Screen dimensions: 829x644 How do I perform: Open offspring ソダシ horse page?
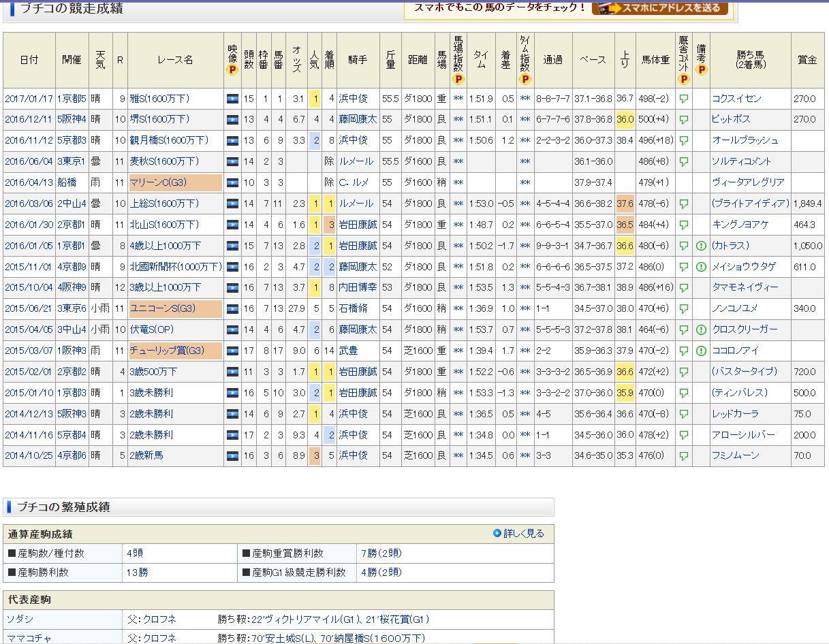20,619
